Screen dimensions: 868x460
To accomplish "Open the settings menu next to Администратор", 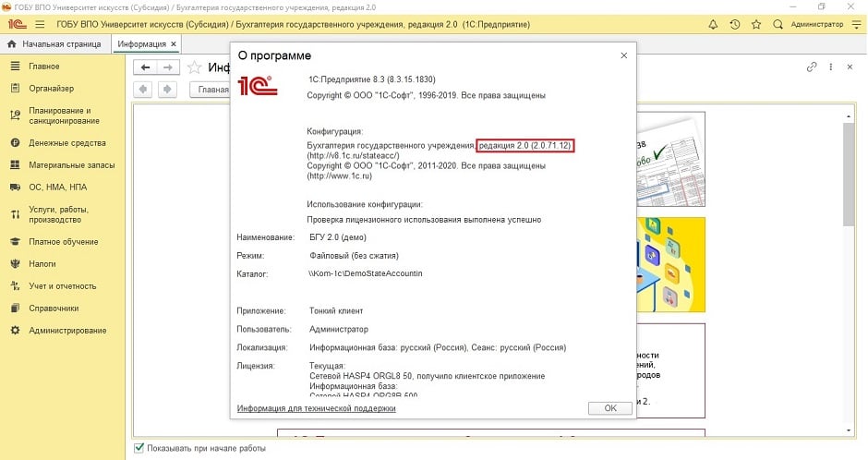I will pyautogui.click(x=854, y=26).
